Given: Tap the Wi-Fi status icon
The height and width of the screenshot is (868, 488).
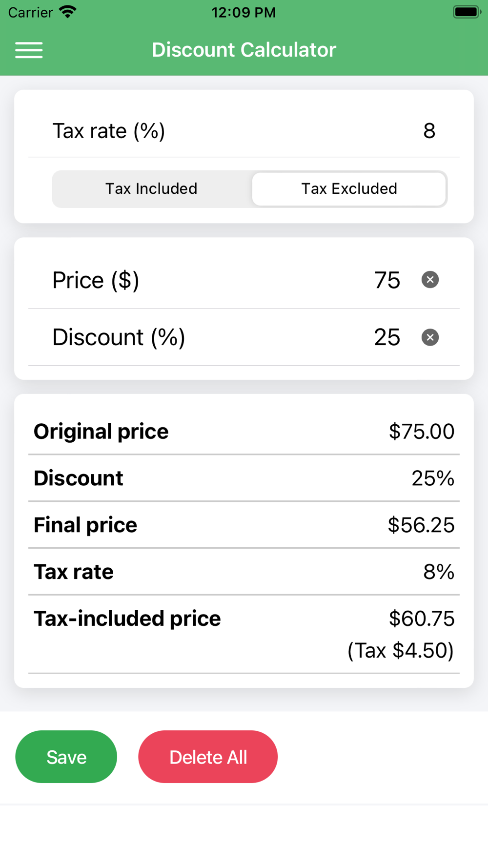Looking at the screenshot, I should [68, 12].
